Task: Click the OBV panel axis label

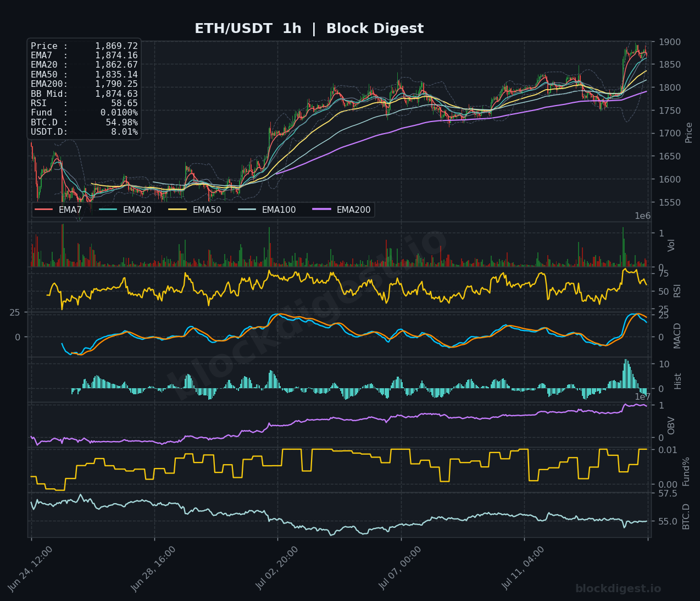Action: (671, 426)
